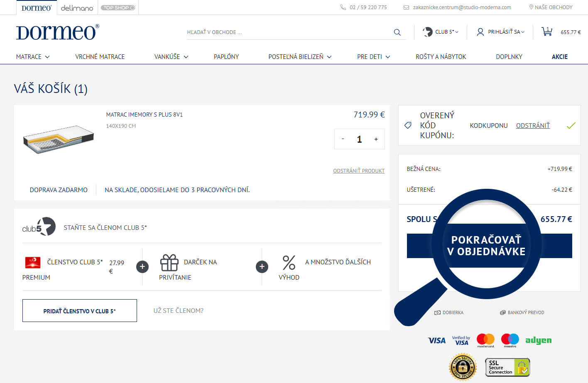The width and height of the screenshot is (588, 383).
Task: Click the welcome gift box icon
Action: 169,263
